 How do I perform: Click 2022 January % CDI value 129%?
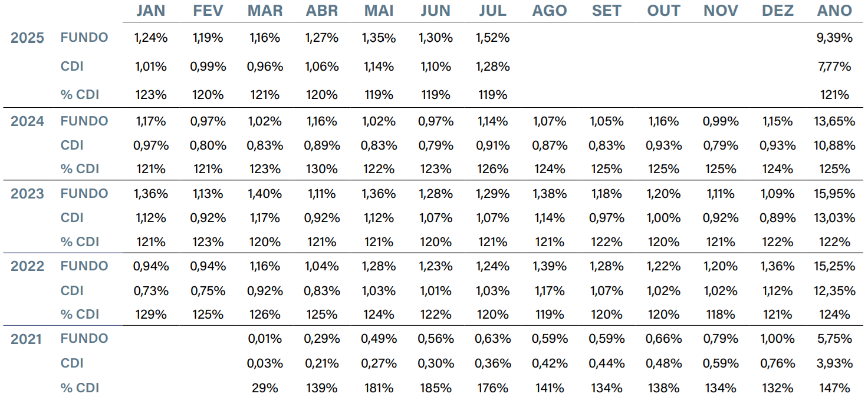(x=151, y=314)
